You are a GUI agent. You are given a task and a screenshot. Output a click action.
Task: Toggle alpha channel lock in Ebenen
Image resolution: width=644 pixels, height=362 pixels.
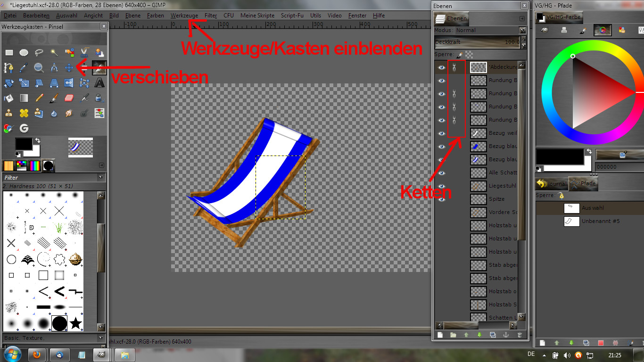(469, 55)
